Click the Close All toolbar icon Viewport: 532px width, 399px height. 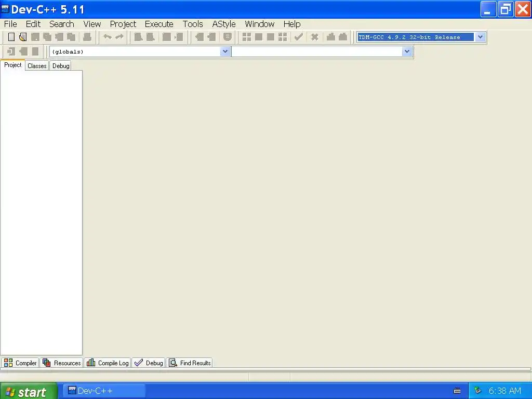[71, 37]
